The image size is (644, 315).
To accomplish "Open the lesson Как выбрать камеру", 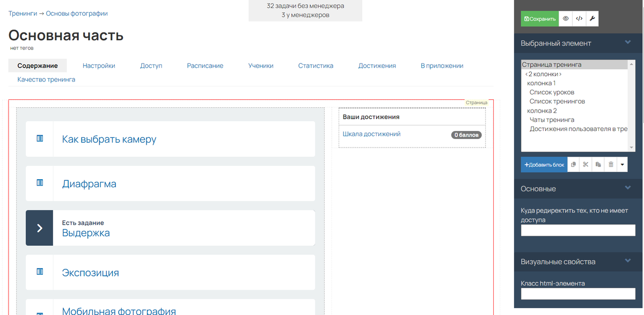I will [109, 139].
